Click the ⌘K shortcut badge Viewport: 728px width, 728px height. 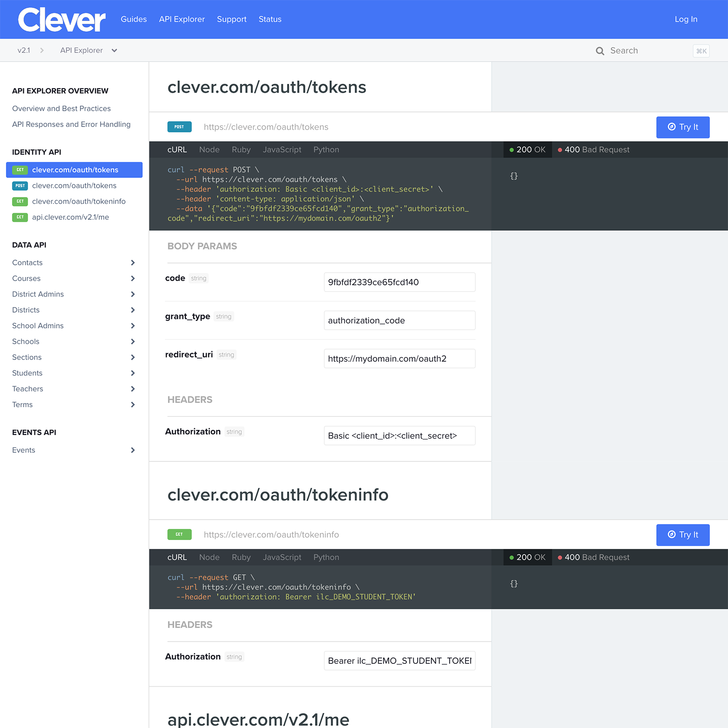pyautogui.click(x=701, y=51)
